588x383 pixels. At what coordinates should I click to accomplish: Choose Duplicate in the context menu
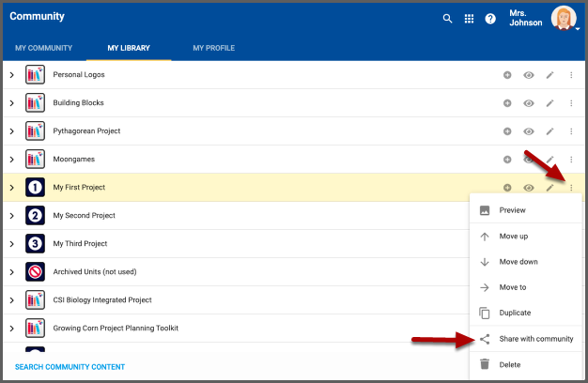tap(515, 313)
